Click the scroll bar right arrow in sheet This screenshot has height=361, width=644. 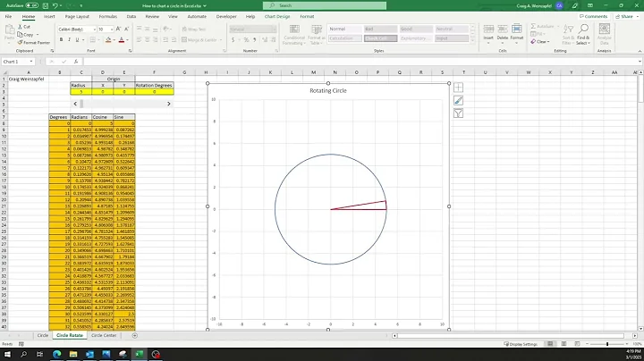tap(635, 336)
